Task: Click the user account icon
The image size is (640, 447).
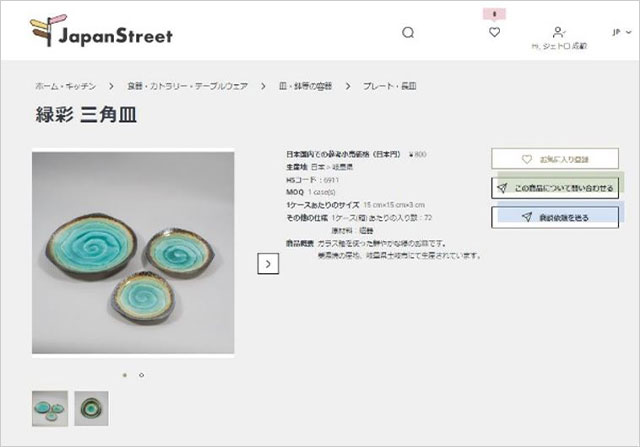Action: click(x=558, y=32)
